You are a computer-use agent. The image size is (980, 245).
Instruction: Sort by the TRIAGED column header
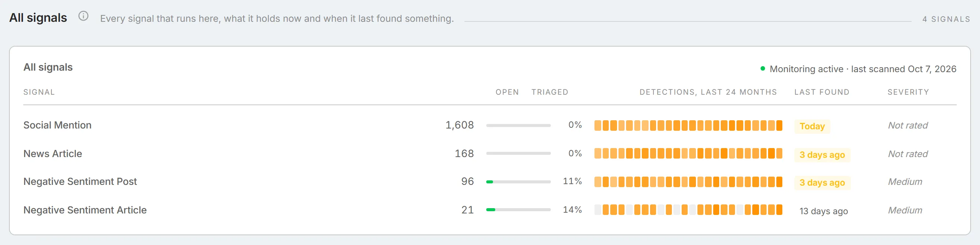(x=549, y=92)
